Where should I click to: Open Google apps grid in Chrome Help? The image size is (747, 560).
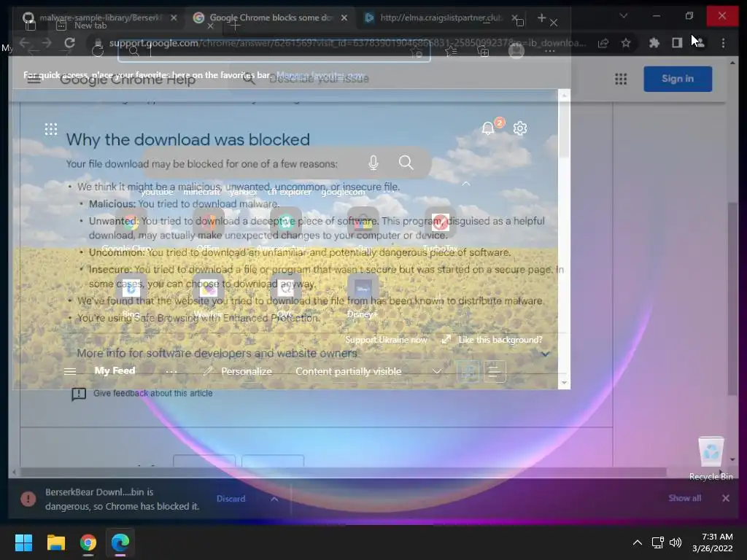[x=621, y=79]
